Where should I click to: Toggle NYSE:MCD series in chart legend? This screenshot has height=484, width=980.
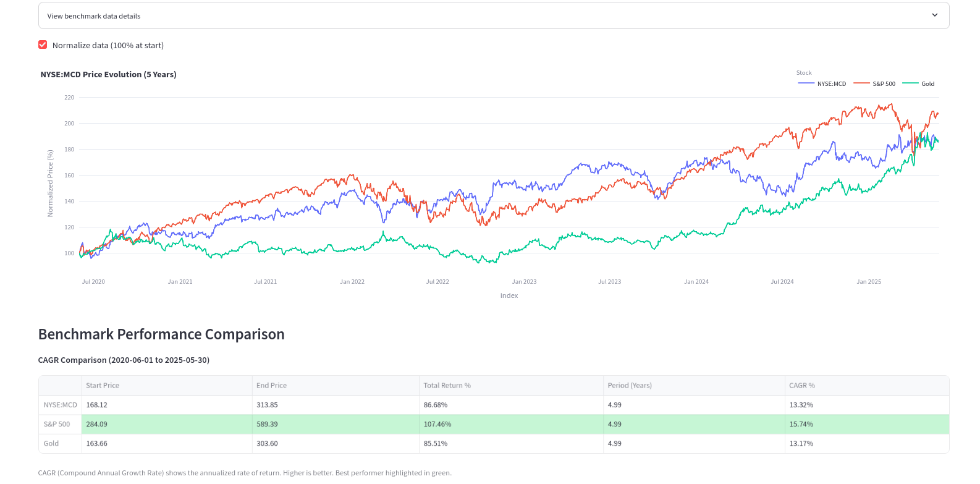822,83
